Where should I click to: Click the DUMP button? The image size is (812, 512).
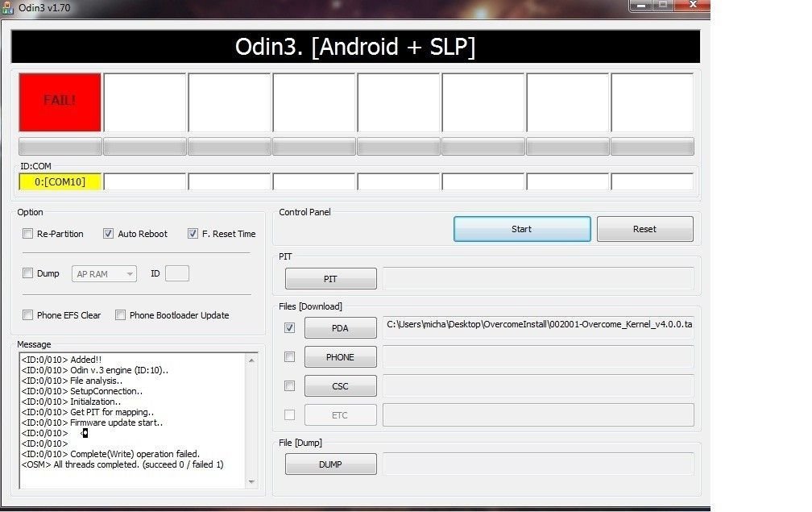pyautogui.click(x=330, y=464)
